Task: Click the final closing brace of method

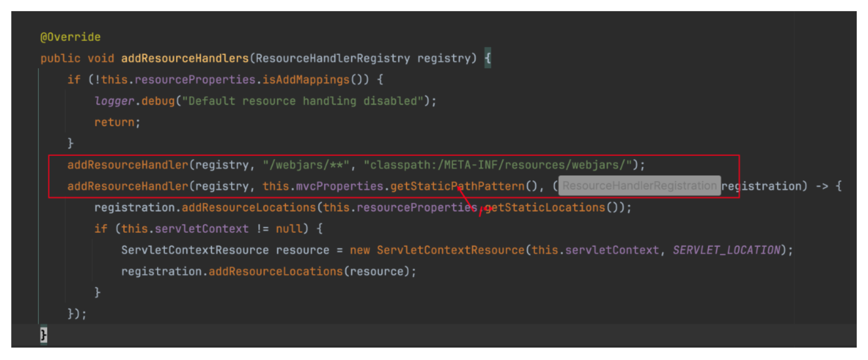Action: tap(43, 335)
